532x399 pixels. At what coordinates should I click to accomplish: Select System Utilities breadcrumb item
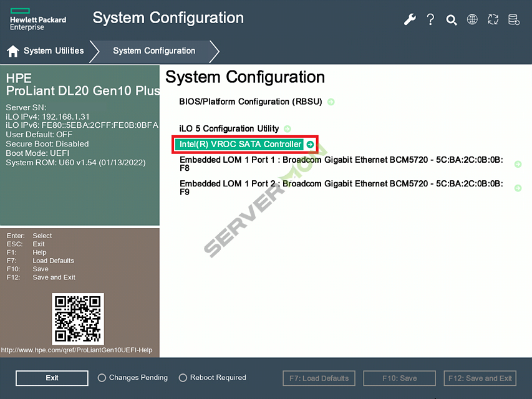click(53, 51)
